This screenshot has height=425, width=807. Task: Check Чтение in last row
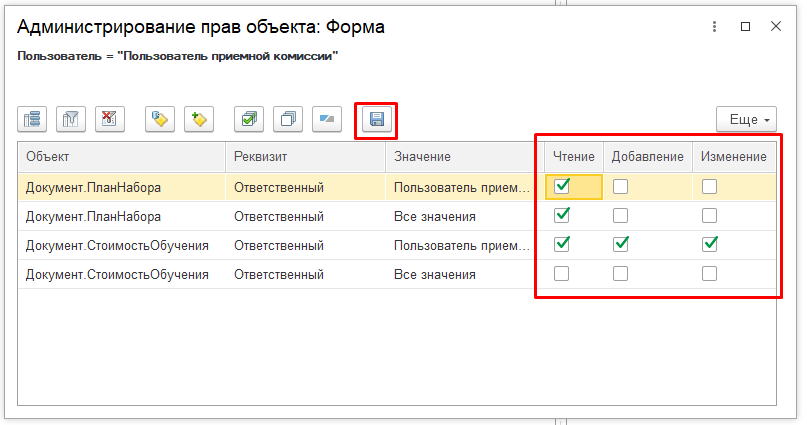tap(562, 274)
